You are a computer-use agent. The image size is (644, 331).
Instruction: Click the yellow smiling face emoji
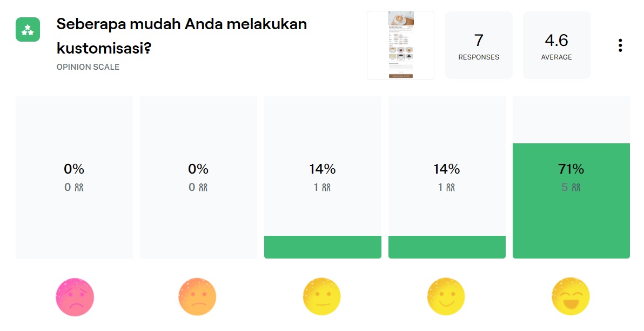tap(446, 296)
